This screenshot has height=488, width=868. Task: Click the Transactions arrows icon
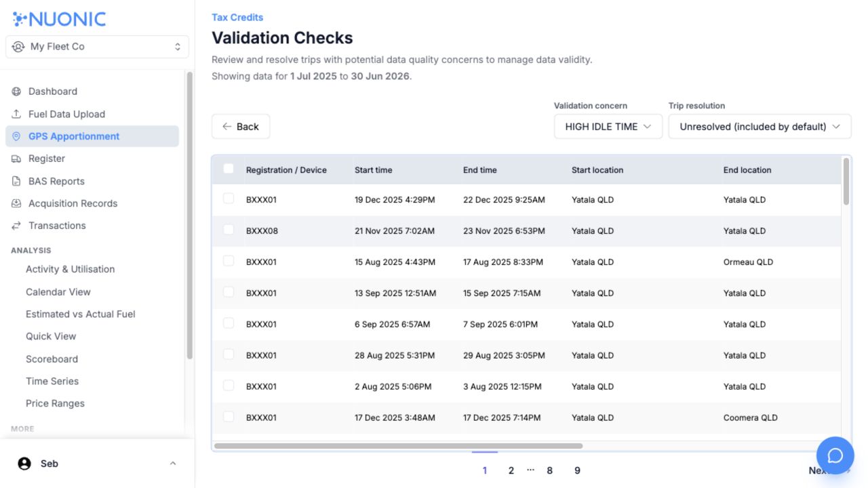click(x=16, y=226)
